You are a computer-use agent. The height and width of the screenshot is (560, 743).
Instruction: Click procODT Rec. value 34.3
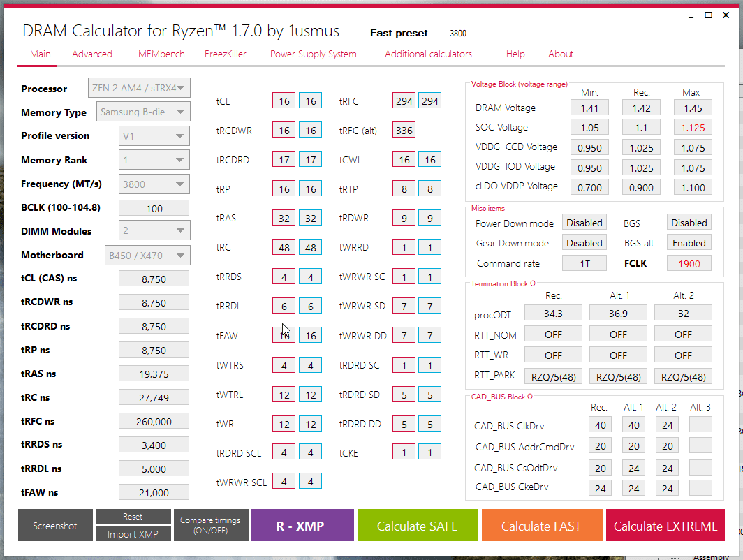pyautogui.click(x=553, y=313)
